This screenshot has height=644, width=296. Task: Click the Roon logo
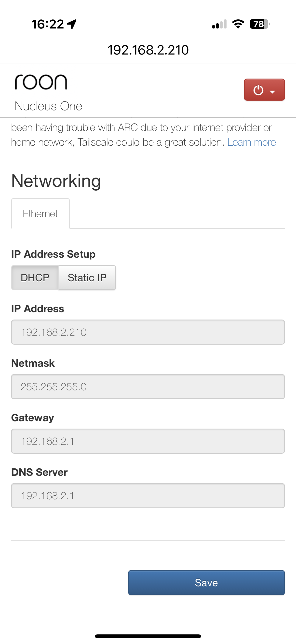(x=41, y=82)
